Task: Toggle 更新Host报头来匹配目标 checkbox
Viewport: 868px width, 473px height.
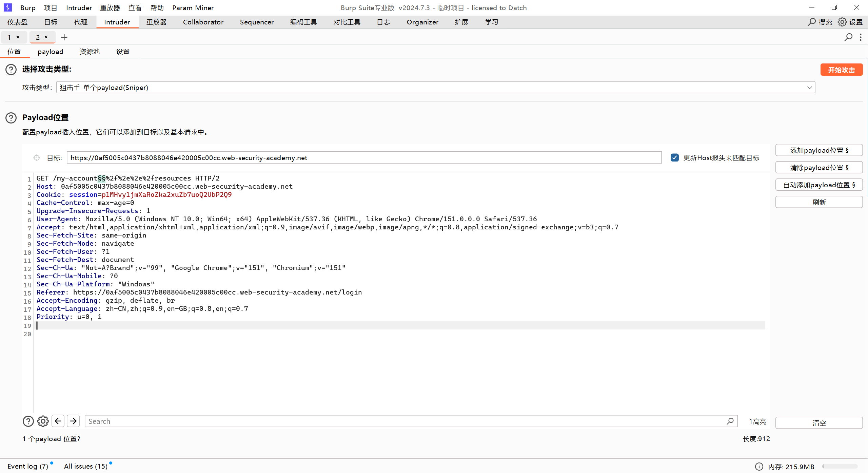Action: [675, 158]
